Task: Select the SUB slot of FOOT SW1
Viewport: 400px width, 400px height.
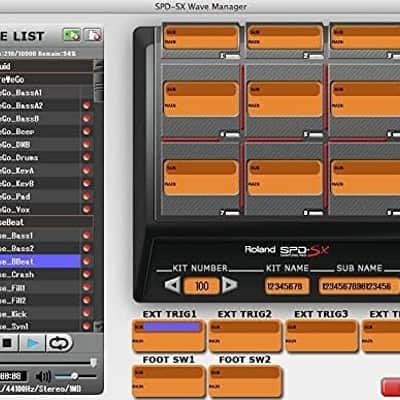Action: [x=168, y=372]
